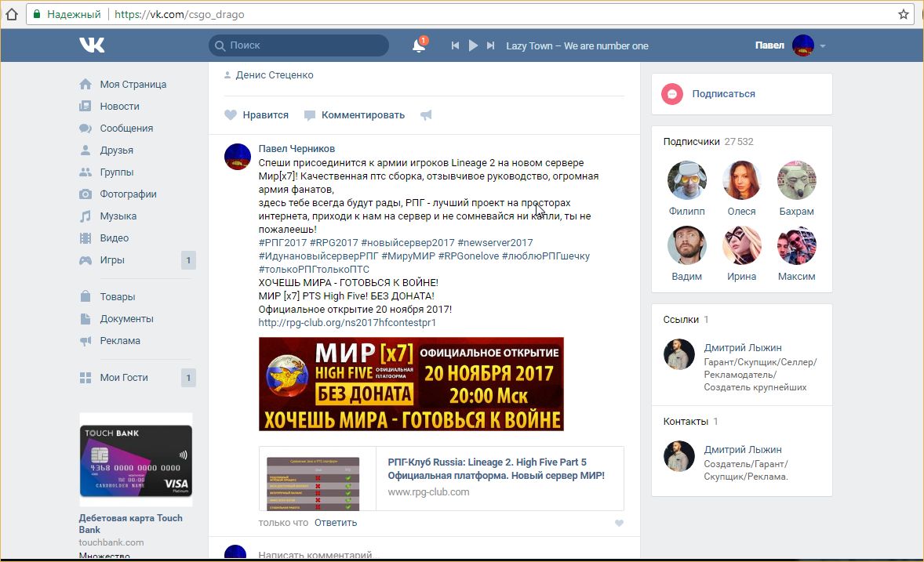This screenshot has width=924, height=562.
Task: Open Игры section in sidebar
Action: point(112,259)
